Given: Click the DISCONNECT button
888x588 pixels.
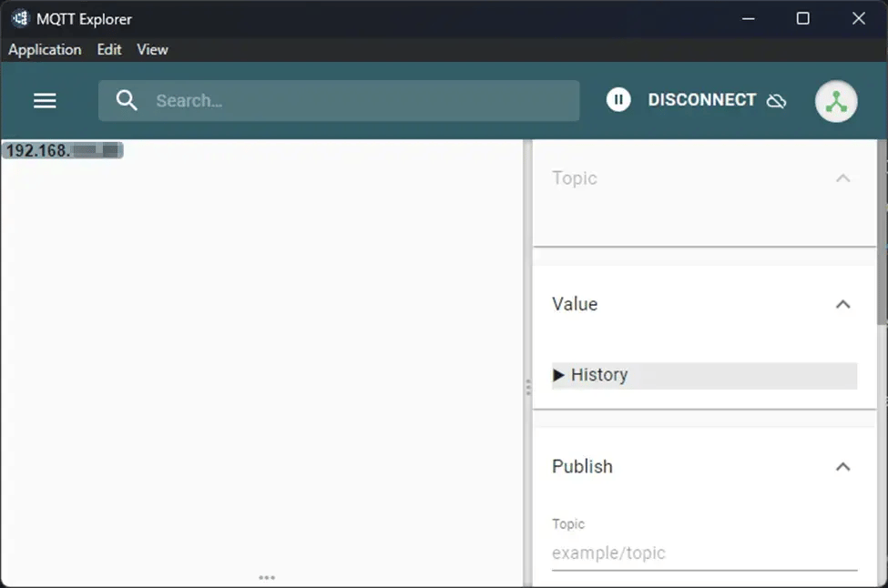Looking at the screenshot, I should point(701,100).
